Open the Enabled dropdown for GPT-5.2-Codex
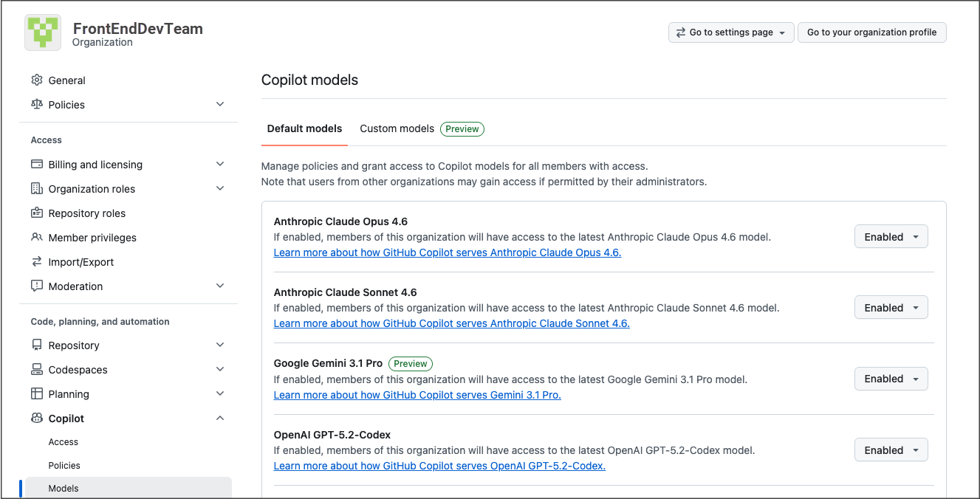The image size is (980, 499). (x=891, y=450)
